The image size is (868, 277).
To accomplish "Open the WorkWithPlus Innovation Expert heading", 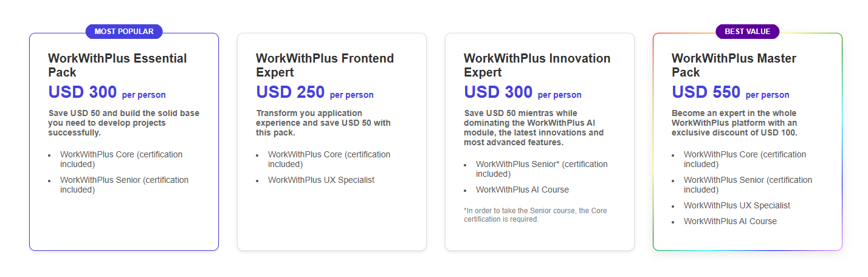I will (537, 65).
